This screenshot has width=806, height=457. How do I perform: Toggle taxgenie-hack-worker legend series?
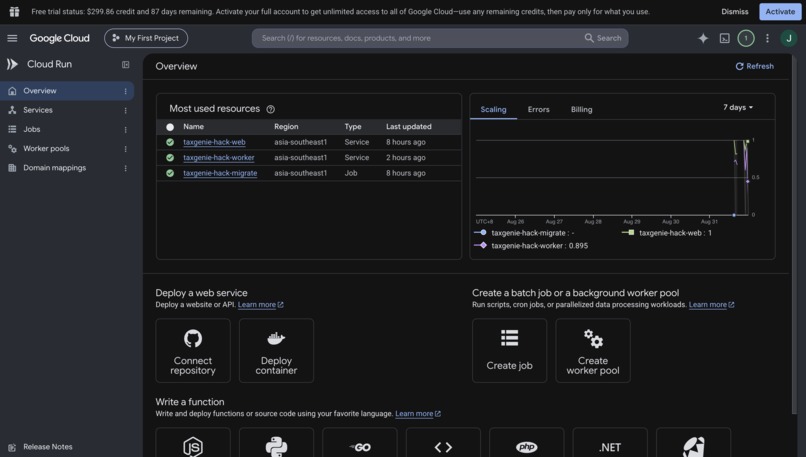531,246
